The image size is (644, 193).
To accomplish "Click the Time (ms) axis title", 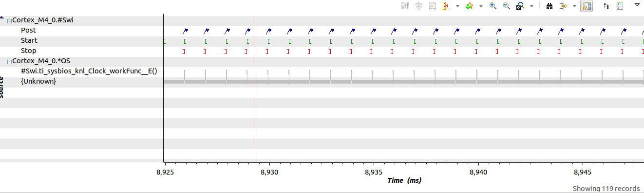I will pyautogui.click(x=404, y=180).
